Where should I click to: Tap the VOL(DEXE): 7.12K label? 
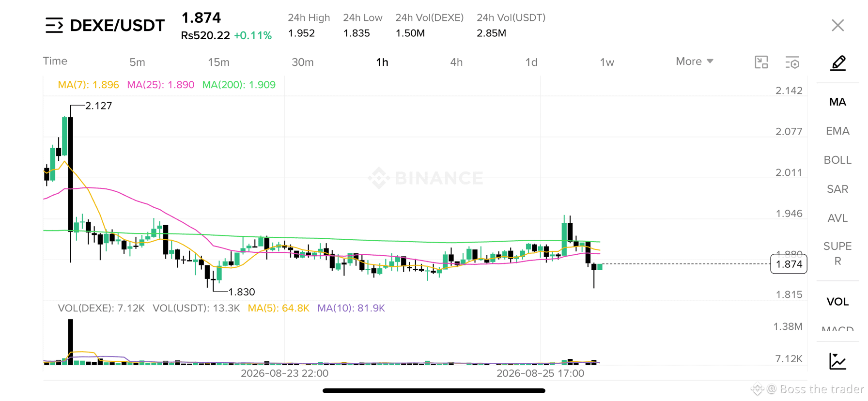101,308
